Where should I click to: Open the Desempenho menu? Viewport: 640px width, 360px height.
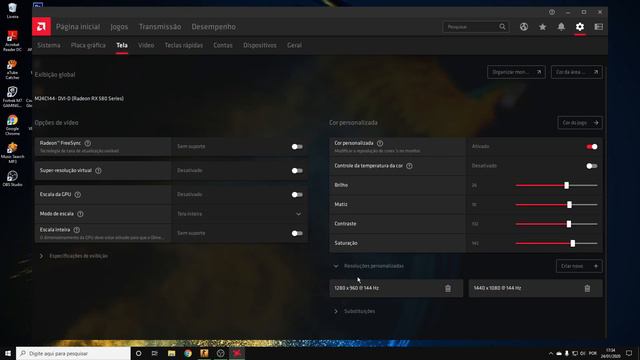click(x=213, y=27)
